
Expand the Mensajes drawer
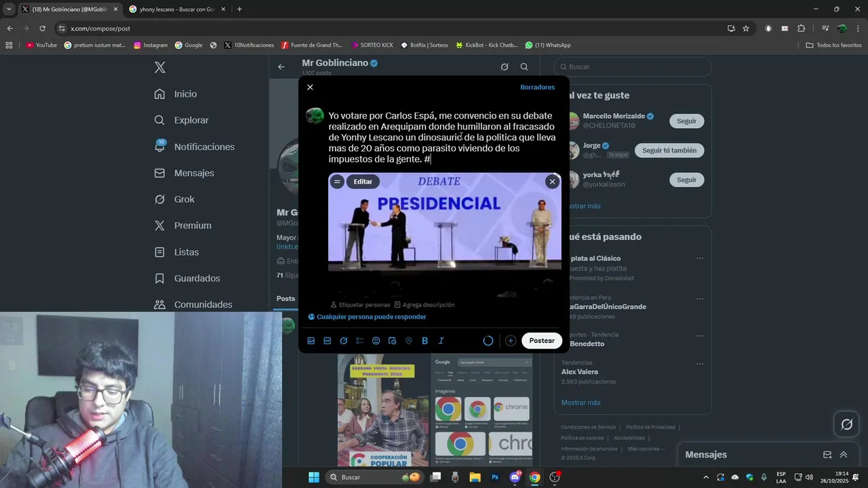pyautogui.click(x=844, y=455)
